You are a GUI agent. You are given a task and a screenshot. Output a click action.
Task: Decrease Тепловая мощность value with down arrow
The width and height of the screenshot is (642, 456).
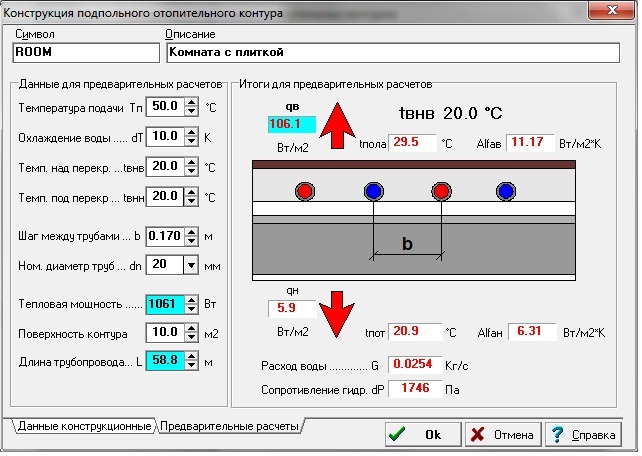click(x=191, y=309)
